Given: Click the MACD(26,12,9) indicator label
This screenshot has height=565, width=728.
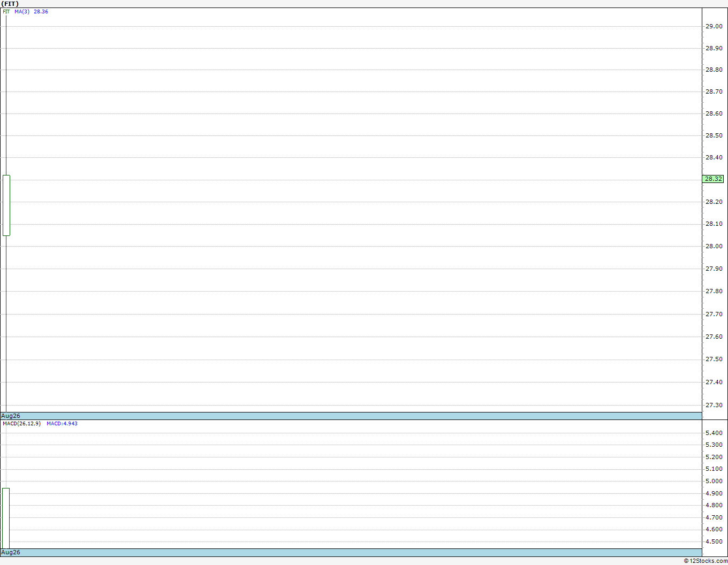Looking at the screenshot, I should pos(21,423).
